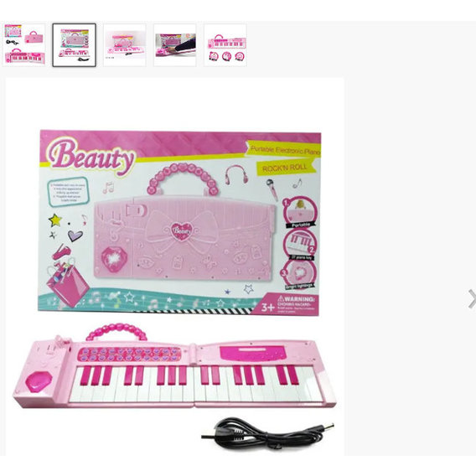Click the black USB cable in the image

(267, 433)
